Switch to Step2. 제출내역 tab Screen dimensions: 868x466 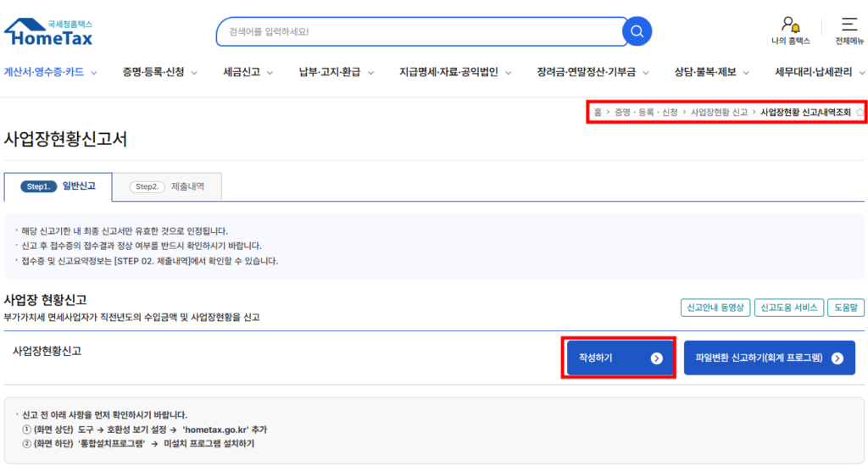[x=167, y=186]
